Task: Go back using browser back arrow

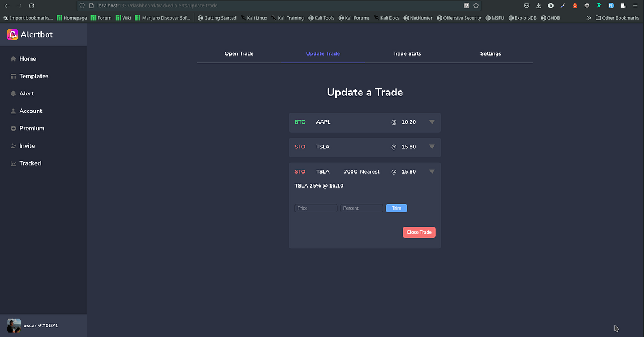Action: [7, 6]
